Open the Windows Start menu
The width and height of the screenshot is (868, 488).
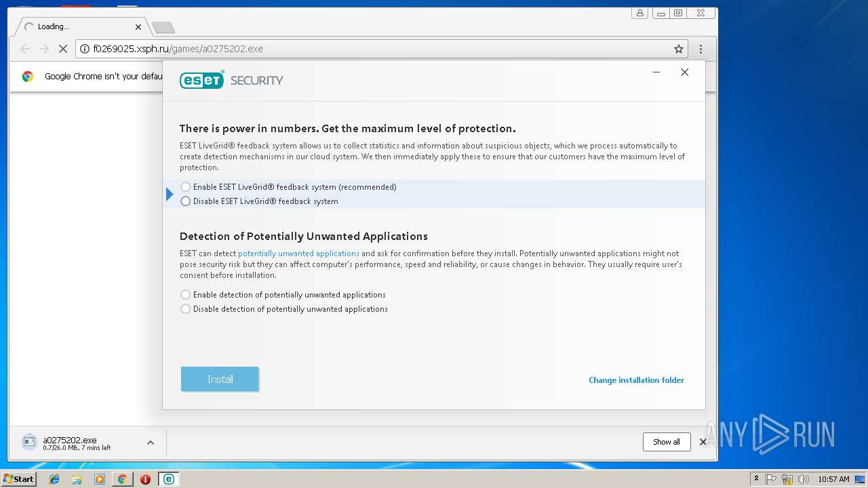click(x=18, y=479)
